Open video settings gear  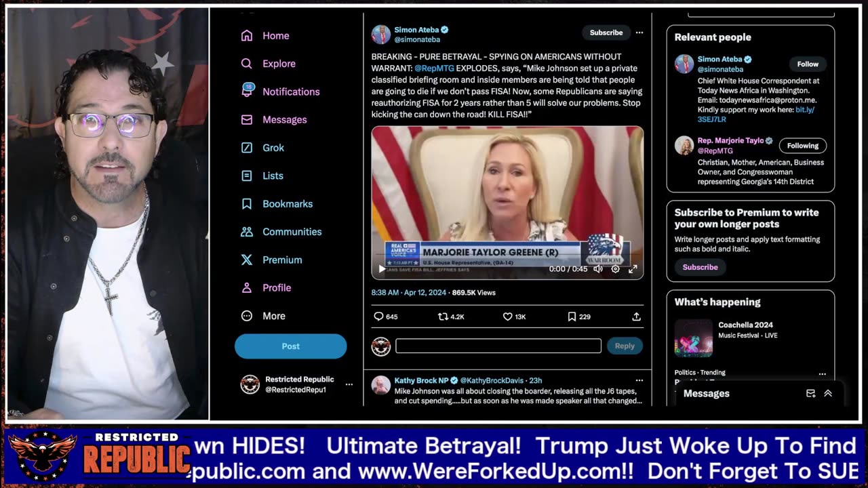pyautogui.click(x=615, y=269)
